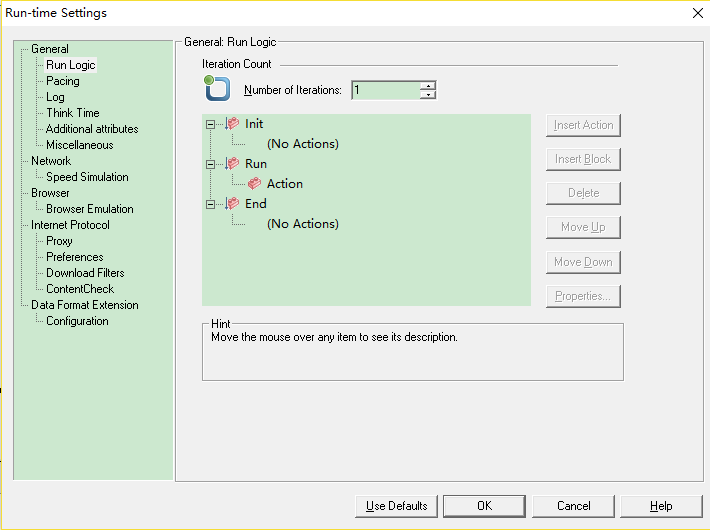
Task: Click the Move Up button
Action: (583, 227)
